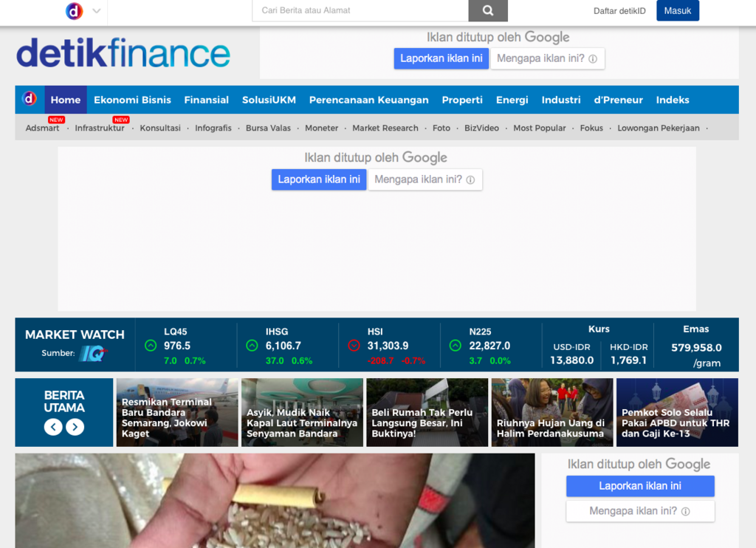Click 'Laporkan iklan ini' in the right sidebar ad
This screenshot has width=756, height=548.
[640, 486]
